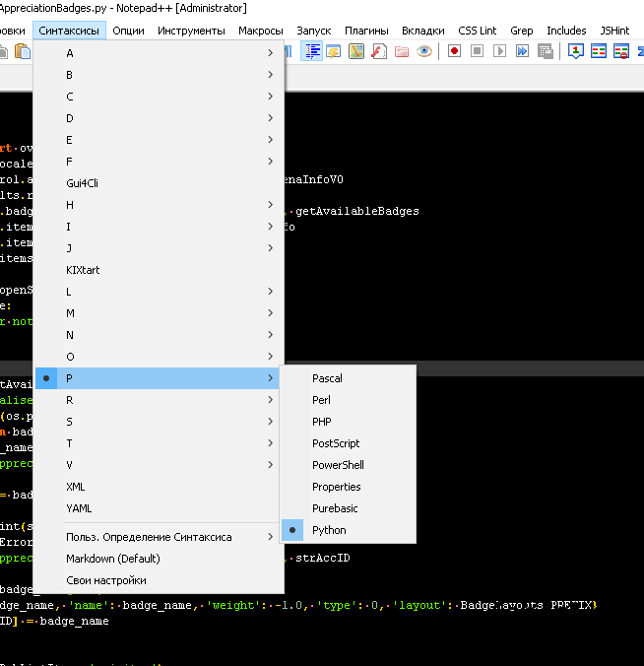Expand the B languages submenu
This screenshot has height=666, width=644.
pyautogui.click(x=158, y=75)
